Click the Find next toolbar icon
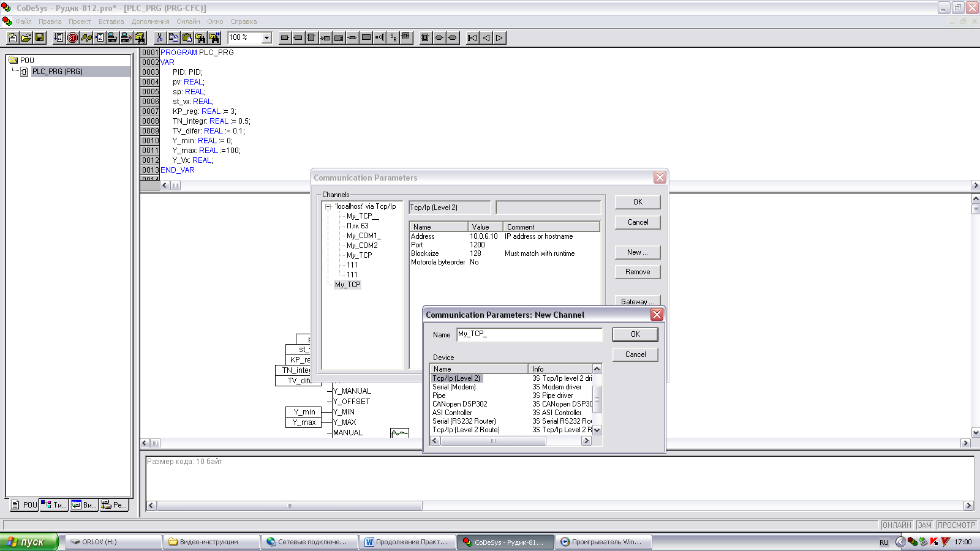Screen dimensions: 980x551 coord(214,37)
